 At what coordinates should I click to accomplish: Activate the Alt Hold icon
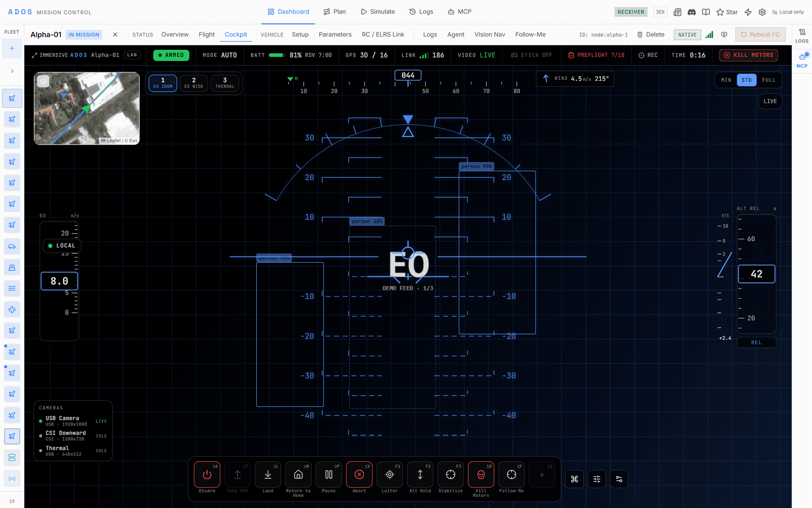tap(420, 474)
